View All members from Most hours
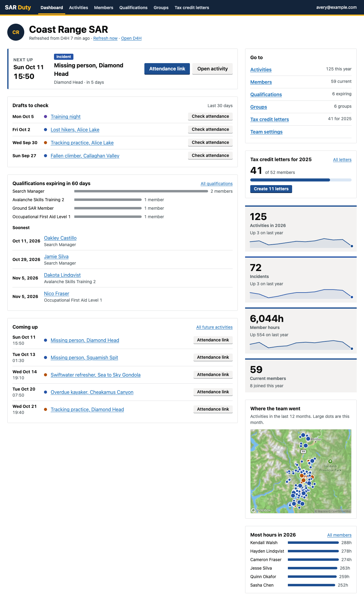This screenshot has width=364, height=603. (x=339, y=535)
